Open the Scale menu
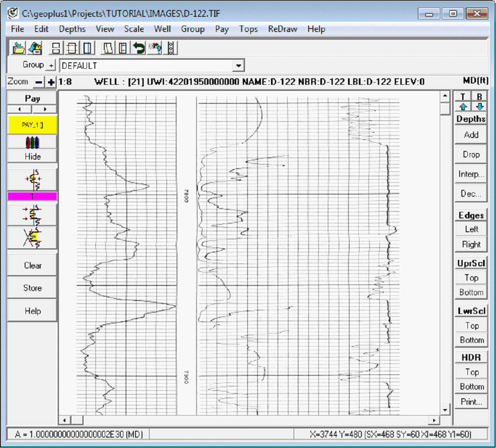Screen dimensions: 496x448 click(x=134, y=29)
